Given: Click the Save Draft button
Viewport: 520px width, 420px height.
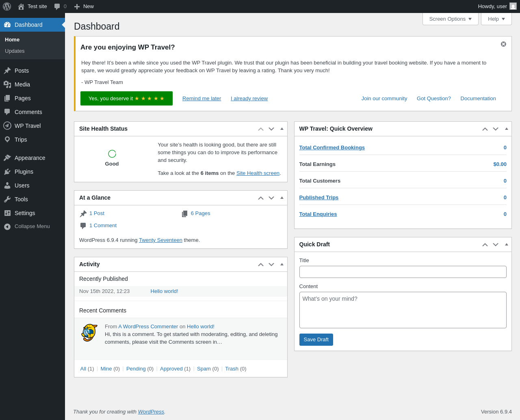Looking at the screenshot, I should 316,340.
